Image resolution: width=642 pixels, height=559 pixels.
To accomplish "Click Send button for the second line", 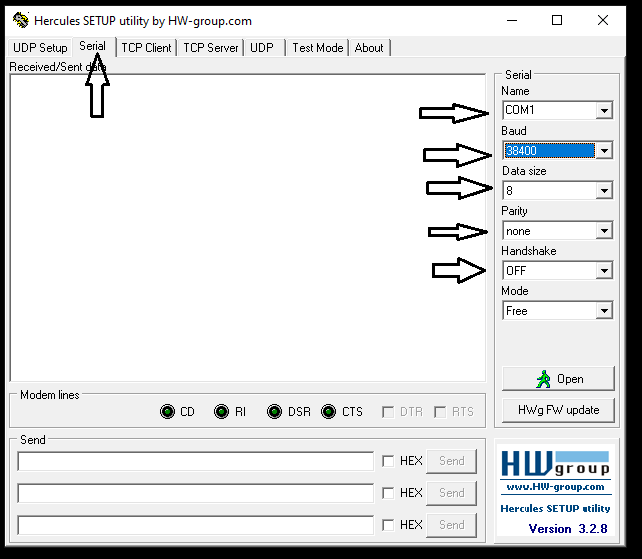I will 452,493.
